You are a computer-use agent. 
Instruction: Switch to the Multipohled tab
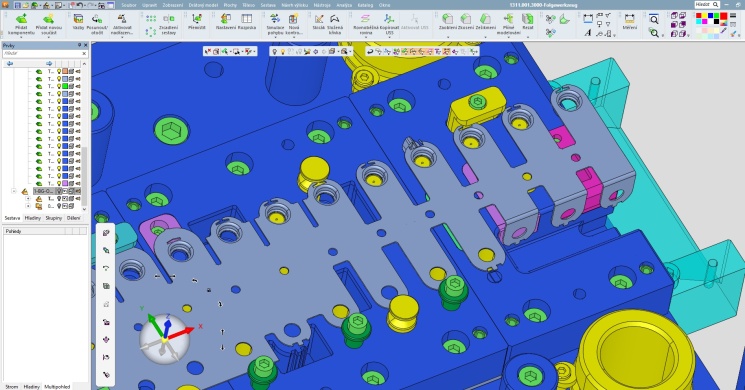(57, 387)
